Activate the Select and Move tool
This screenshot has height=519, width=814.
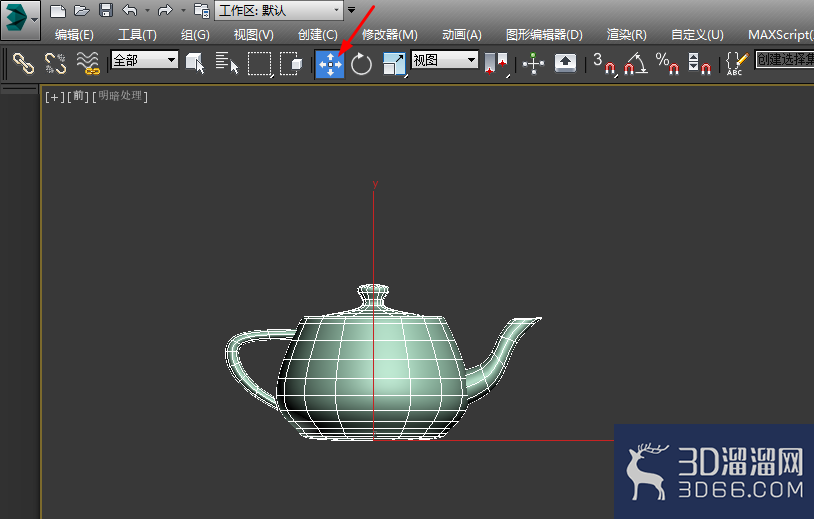tap(330, 64)
